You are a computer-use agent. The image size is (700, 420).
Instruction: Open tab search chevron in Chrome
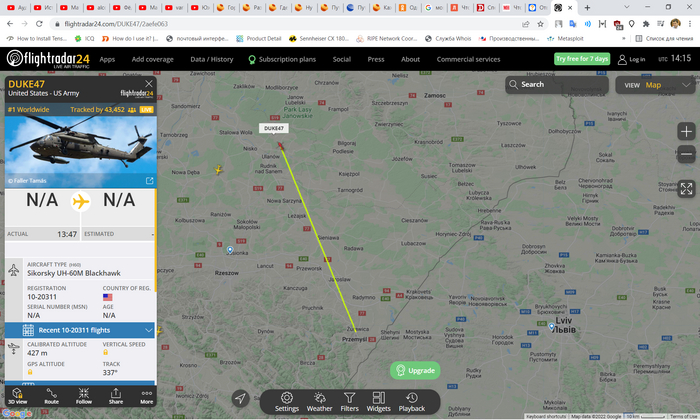click(x=626, y=7)
